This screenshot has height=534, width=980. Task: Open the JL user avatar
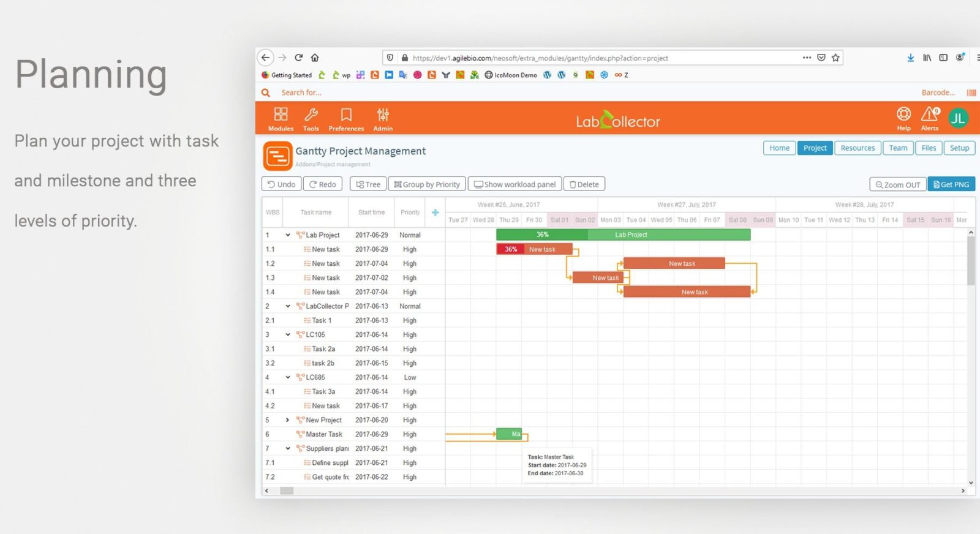958,118
